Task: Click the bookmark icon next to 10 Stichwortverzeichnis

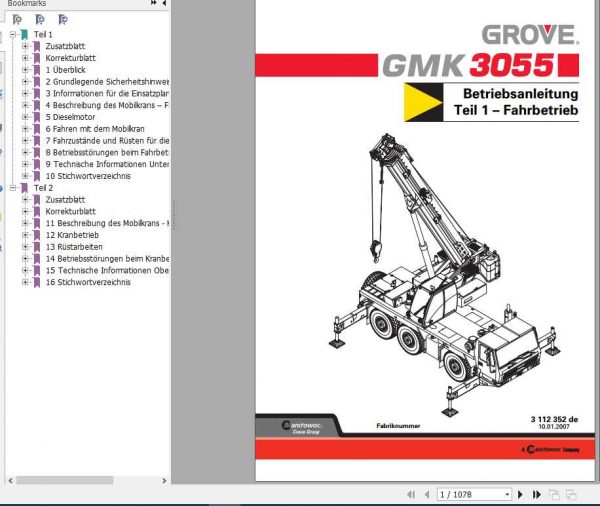Action: click(x=37, y=176)
